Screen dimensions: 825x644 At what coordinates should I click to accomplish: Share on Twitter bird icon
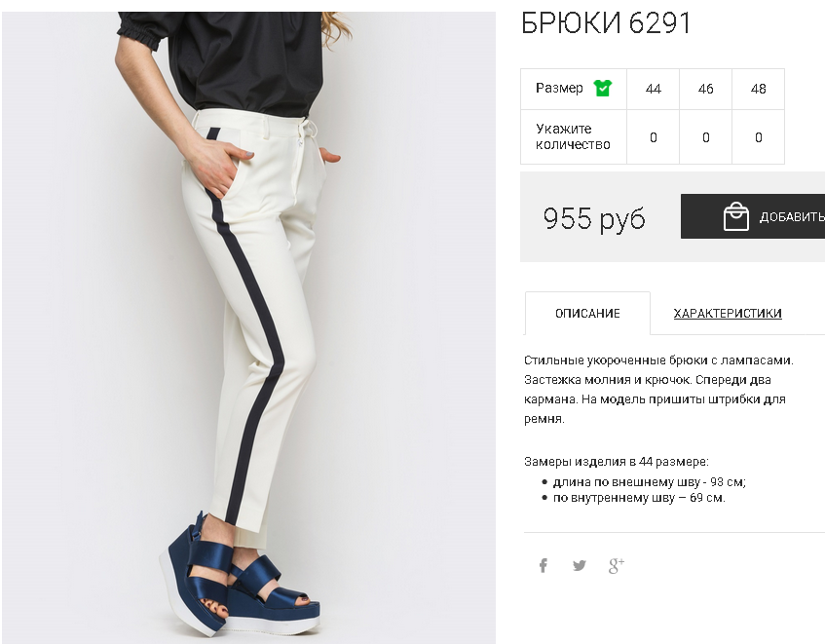click(x=580, y=566)
